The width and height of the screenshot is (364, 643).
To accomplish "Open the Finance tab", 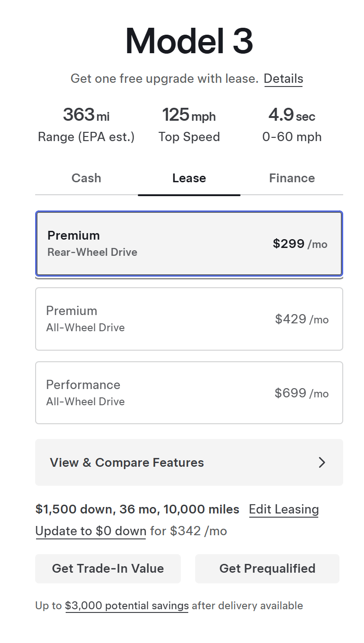I will coord(292,179).
